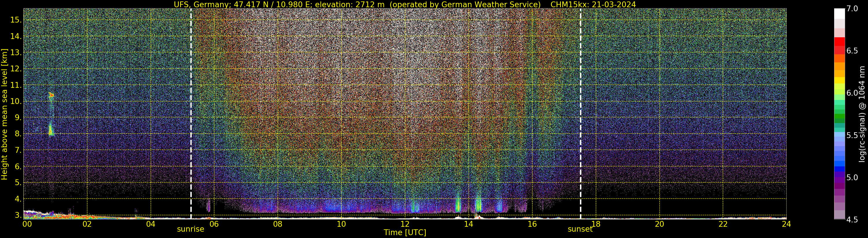Click the cloud echo near 10.5 km

[x=51, y=95]
